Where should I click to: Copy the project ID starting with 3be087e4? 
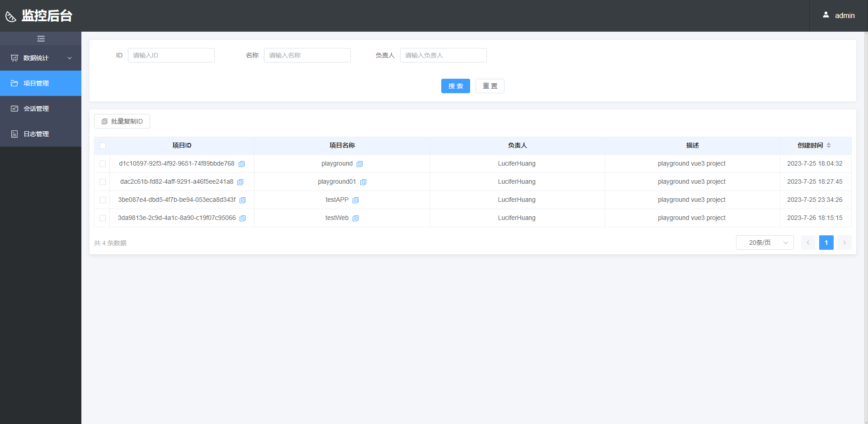pos(242,200)
